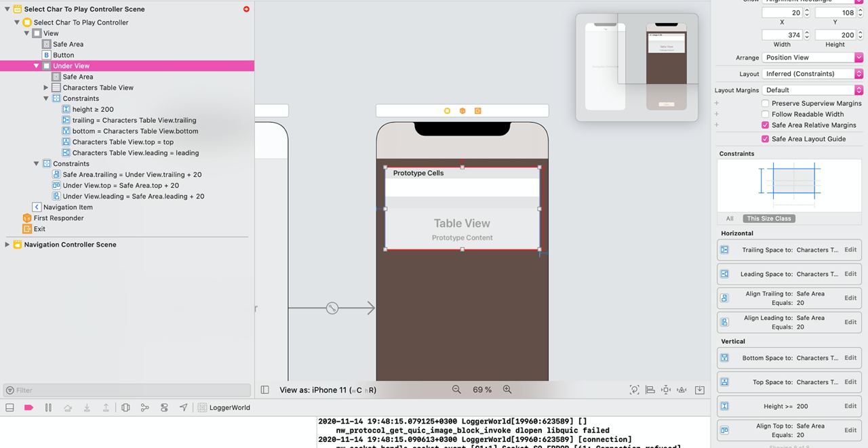Toggle debug area visibility icon
The image size is (868, 448).
point(9,407)
